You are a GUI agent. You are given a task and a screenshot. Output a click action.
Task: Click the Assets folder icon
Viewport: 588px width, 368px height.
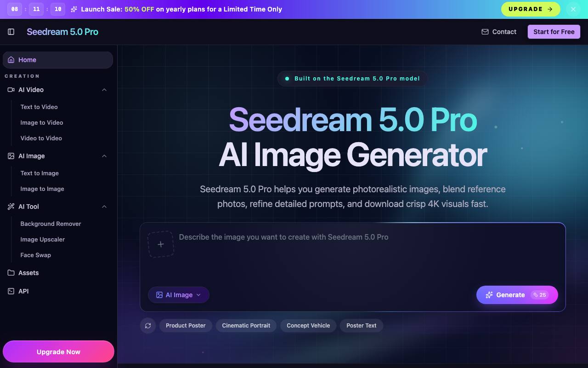point(11,273)
